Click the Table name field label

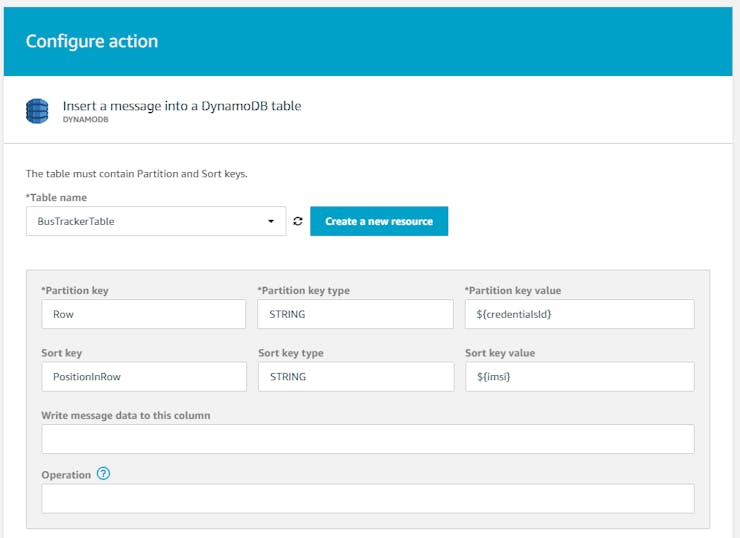click(x=56, y=197)
